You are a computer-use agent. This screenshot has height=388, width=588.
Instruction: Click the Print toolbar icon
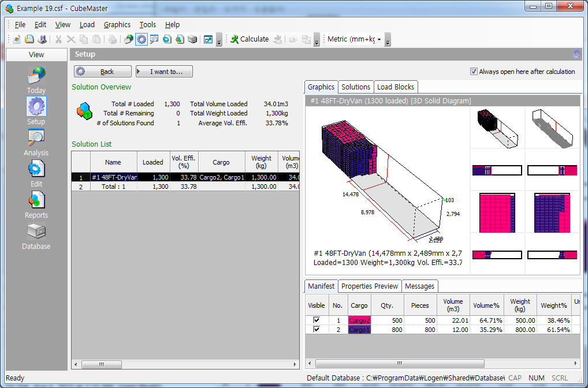point(112,39)
